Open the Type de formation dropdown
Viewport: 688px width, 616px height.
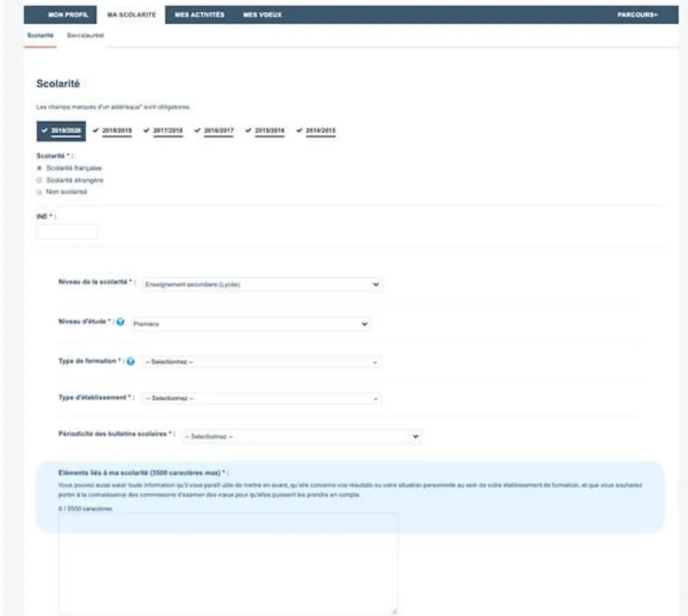pyautogui.click(x=261, y=362)
